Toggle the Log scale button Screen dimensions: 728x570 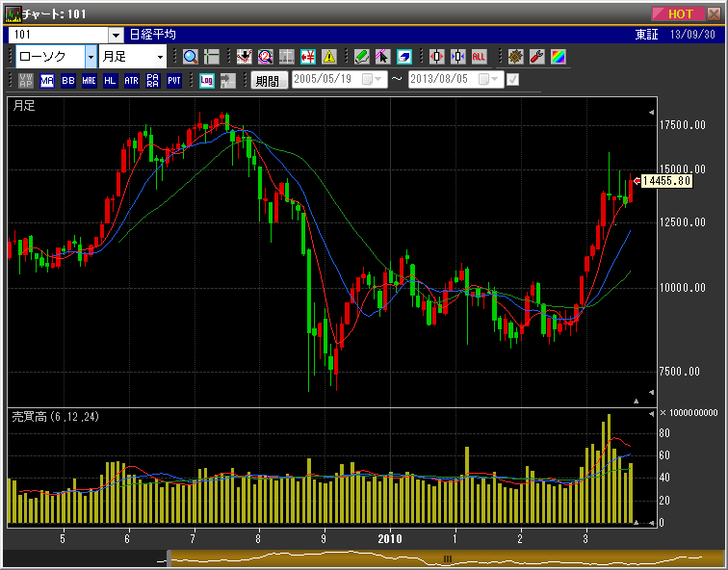tap(206, 81)
